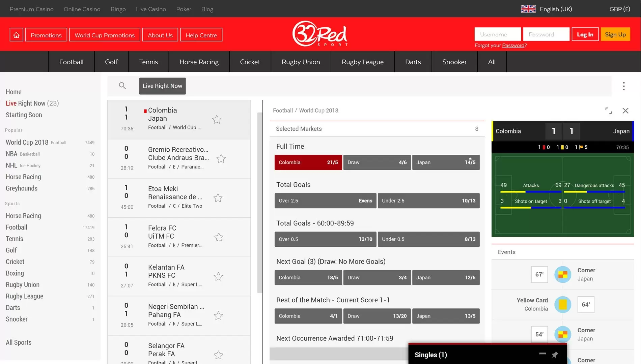Click the 54' Japan corner event icon
Screen dimensions: 641x364
pos(563,334)
